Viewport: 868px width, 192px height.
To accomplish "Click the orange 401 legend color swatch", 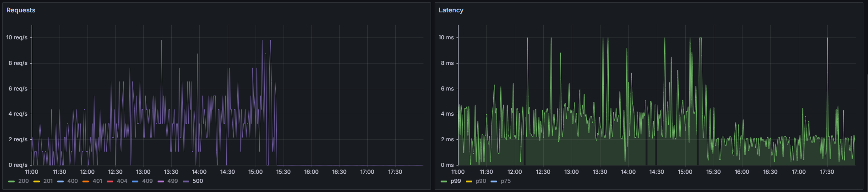I will [x=86, y=181].
